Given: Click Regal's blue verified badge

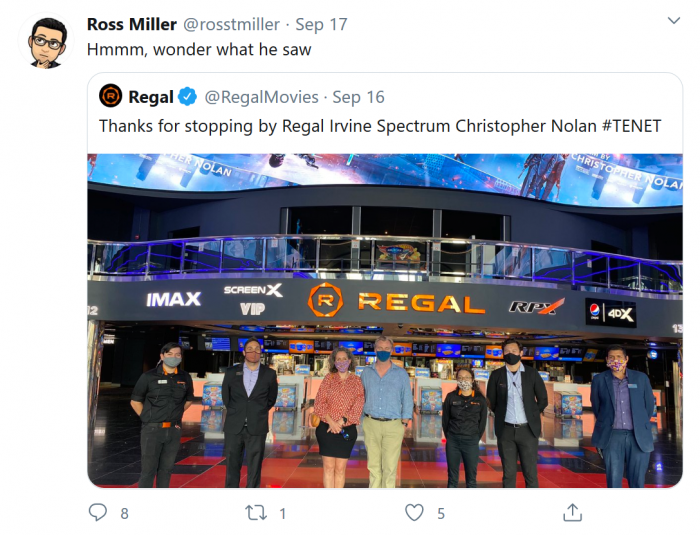Looking at the screenshot, I should click(x=189, y=97).
